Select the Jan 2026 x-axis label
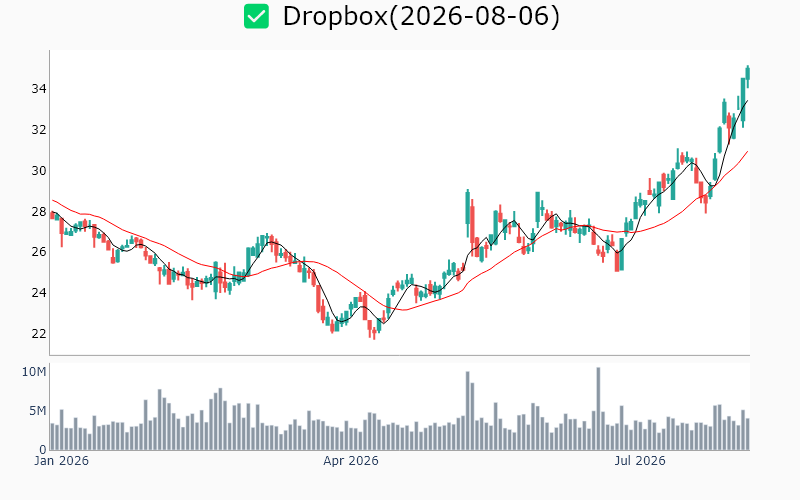800x500 pixels. 61,461
